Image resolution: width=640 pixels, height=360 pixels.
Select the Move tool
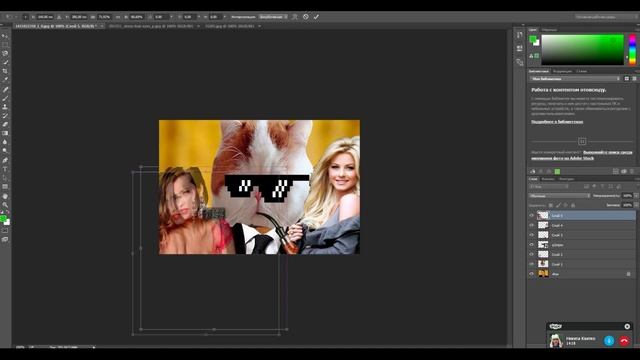click(5, 36)
